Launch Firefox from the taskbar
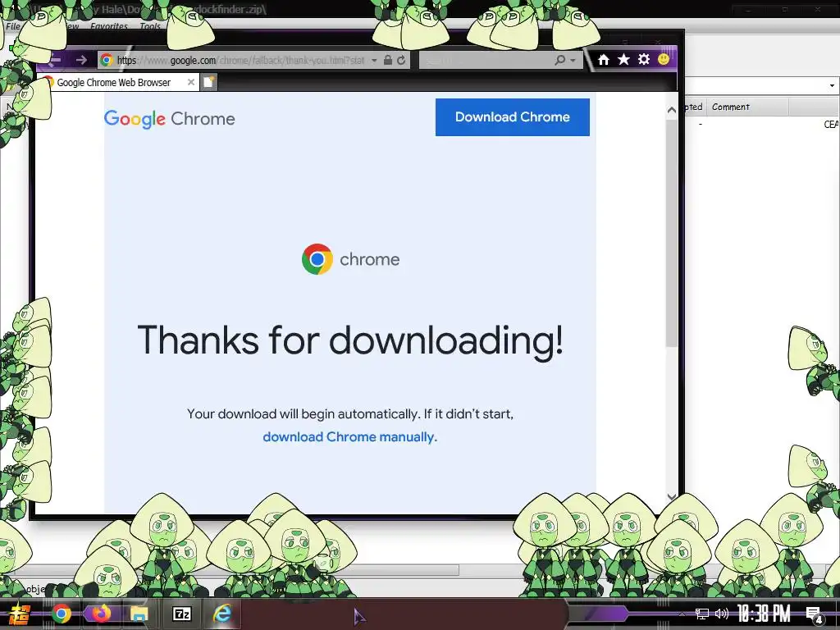The image size is (840, 630). [100, 614]
